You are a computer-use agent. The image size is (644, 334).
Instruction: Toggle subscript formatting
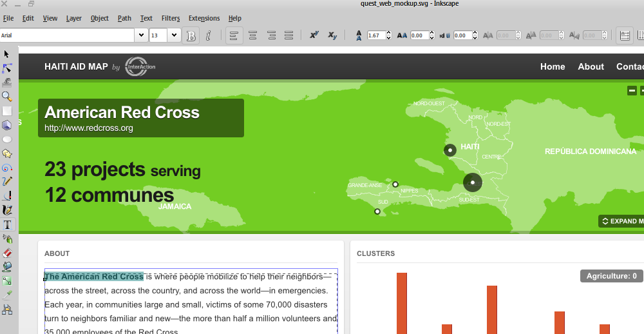tap(332, 35)
